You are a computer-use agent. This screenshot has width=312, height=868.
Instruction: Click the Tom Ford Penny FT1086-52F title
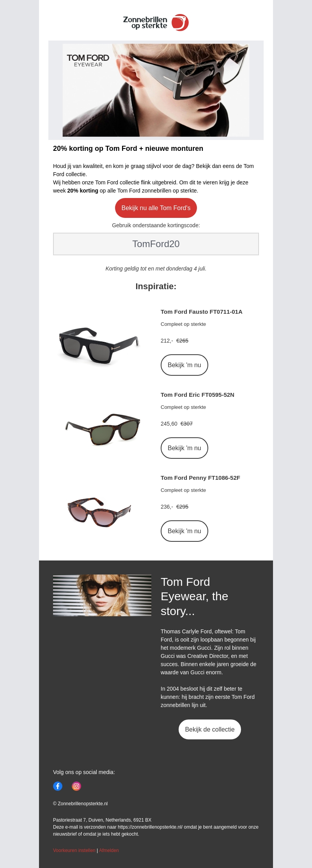click(200, 478)
